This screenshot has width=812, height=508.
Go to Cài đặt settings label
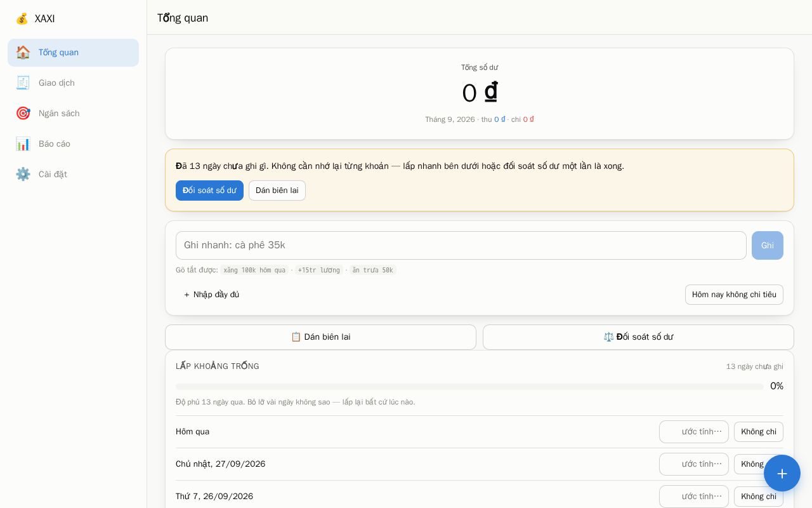53,175
